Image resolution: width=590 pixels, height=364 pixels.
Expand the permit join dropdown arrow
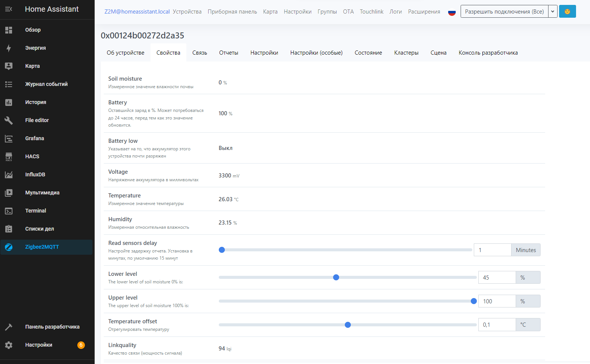click(x=553, y=12)
